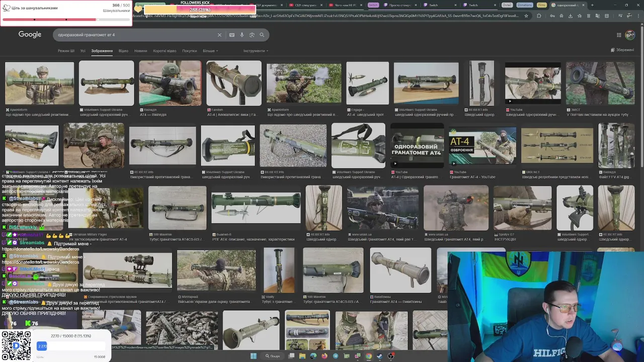Open a new browser tab with plus
Viewport: 644px width, 362px height.
(x=592, y=5)
